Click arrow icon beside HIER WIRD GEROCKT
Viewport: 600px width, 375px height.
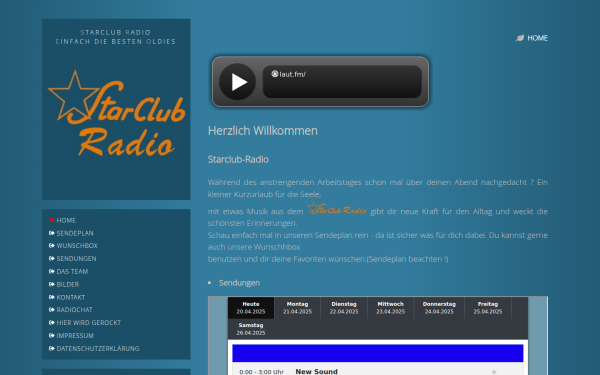pos(52,323)
